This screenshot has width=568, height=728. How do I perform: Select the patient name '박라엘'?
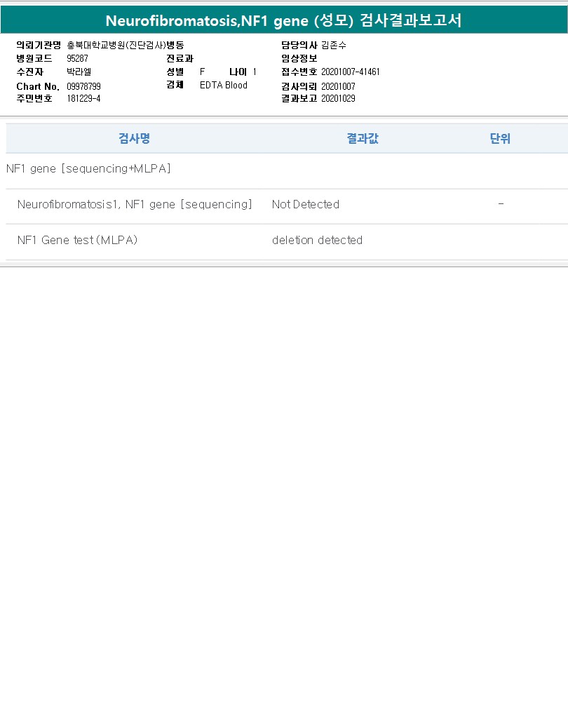pos(79,72)
